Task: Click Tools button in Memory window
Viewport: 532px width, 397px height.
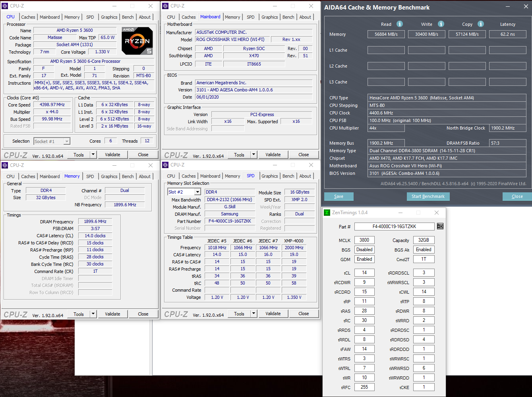Action: pos(79,314)
